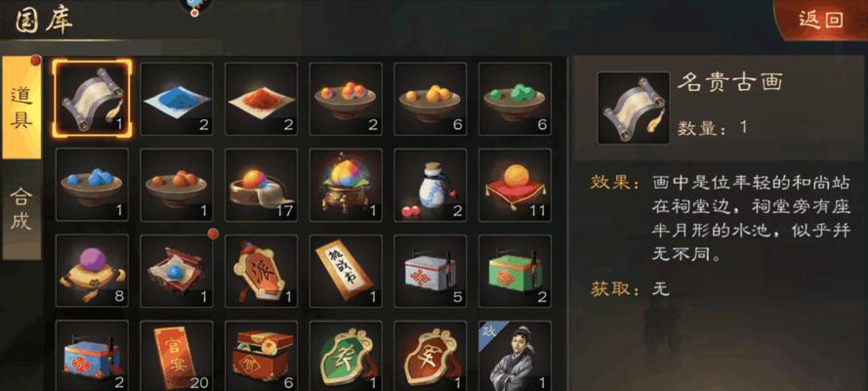868x391 pixels.
Task: Select the open box with blue orb
Action: click(x=177, y=271)
